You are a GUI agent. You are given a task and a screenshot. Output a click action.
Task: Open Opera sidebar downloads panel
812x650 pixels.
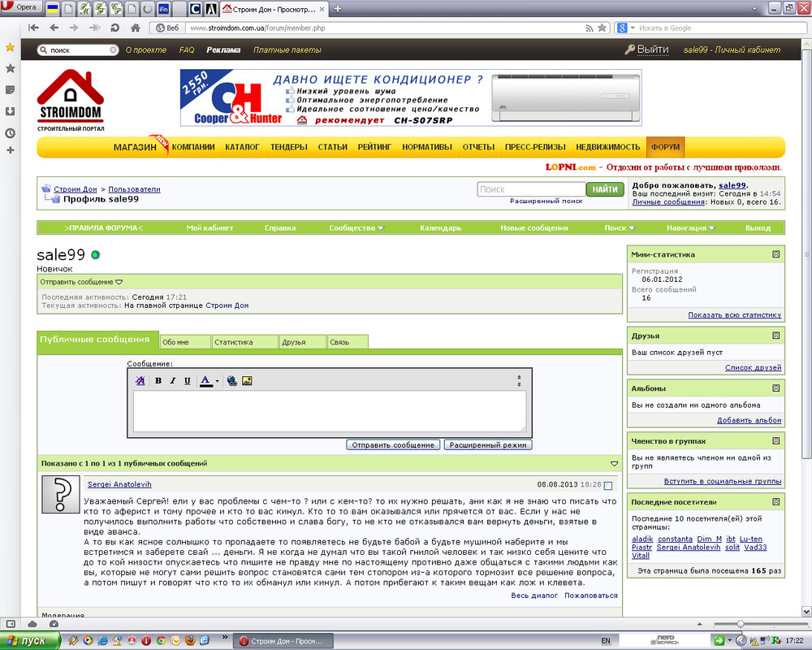pyautogui.click(x=10, y=111)
